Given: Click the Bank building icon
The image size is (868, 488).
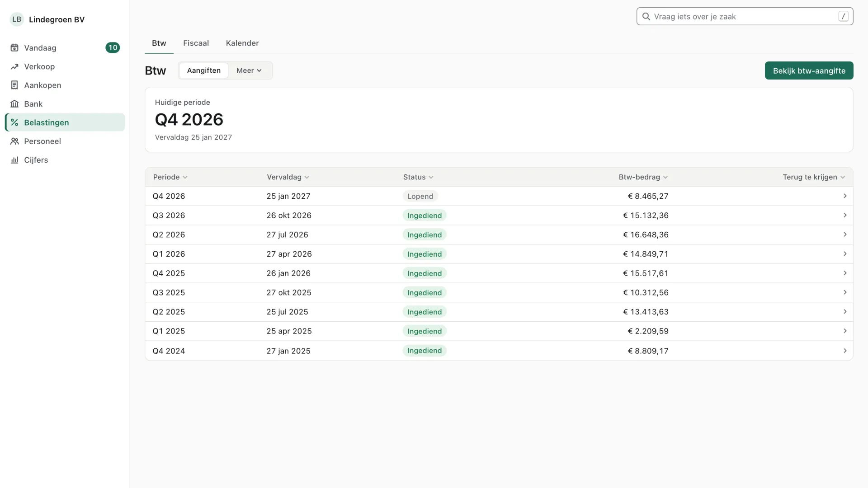Looking at the screenshot, I should pyautogui.click(x=14, y=104).
